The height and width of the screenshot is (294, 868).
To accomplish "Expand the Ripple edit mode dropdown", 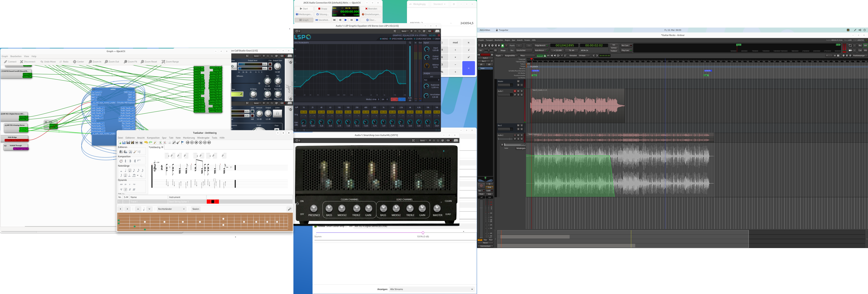I will [x=499, y=56].
